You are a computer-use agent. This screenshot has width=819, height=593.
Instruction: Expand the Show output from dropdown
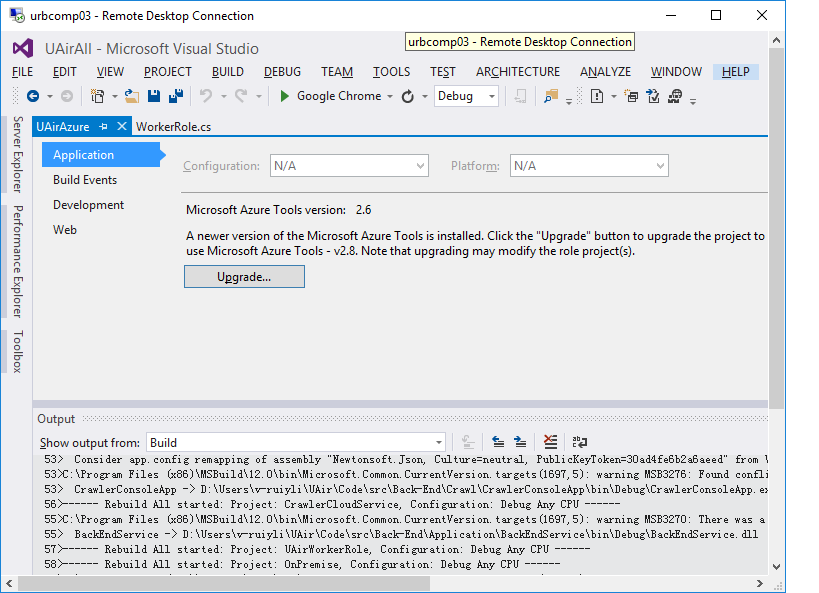click(x=438, y=442)
